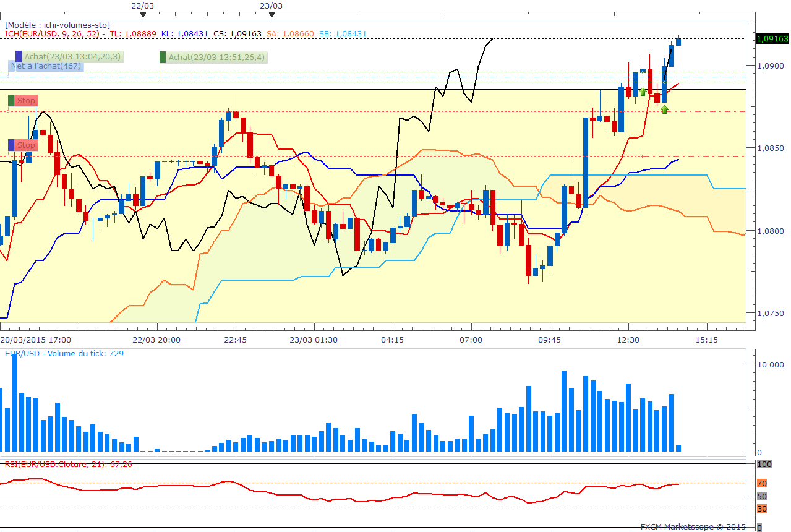Select the green marker on the upper Stop
The width and height of the screenshot is (791, 532).
(x=11, y=100)
